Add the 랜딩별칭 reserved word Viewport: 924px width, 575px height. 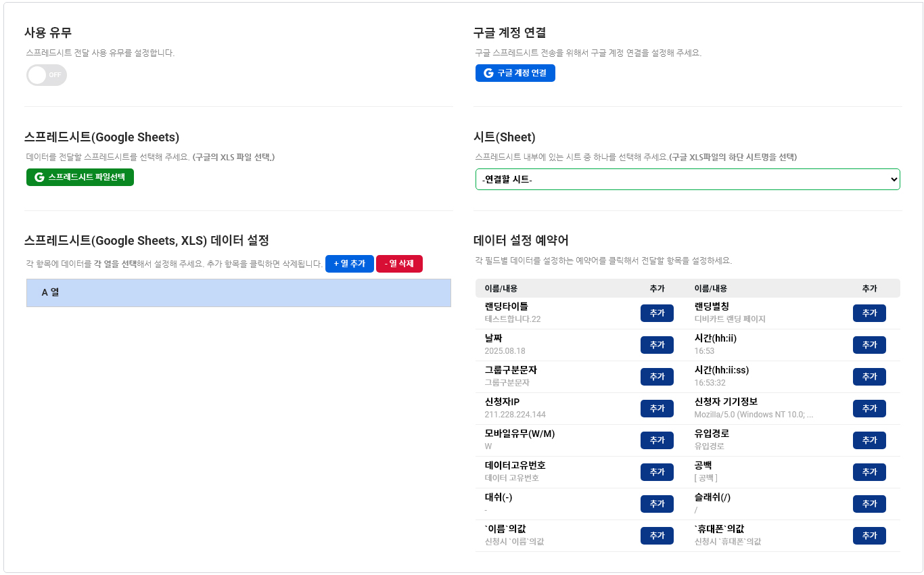point(869,313)
